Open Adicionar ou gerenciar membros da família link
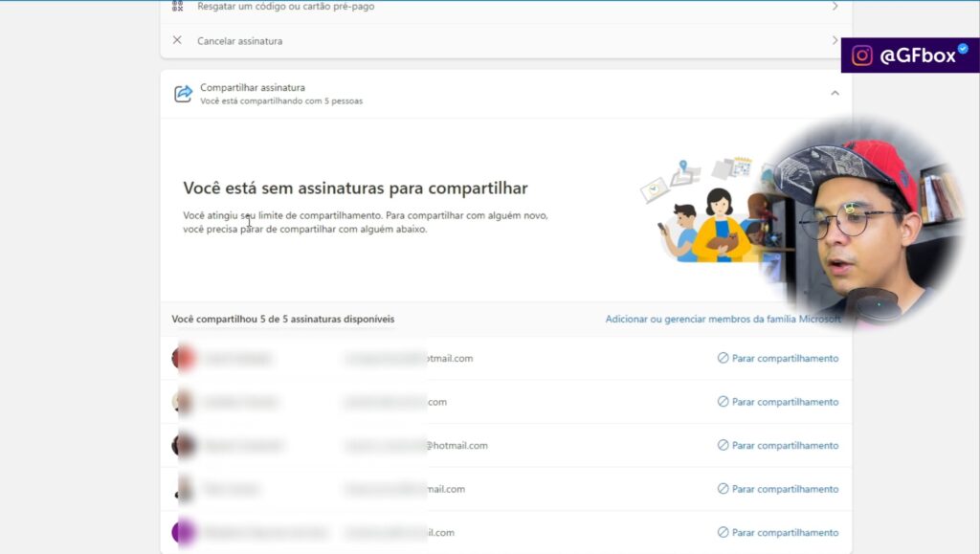 tap(724, 319)
